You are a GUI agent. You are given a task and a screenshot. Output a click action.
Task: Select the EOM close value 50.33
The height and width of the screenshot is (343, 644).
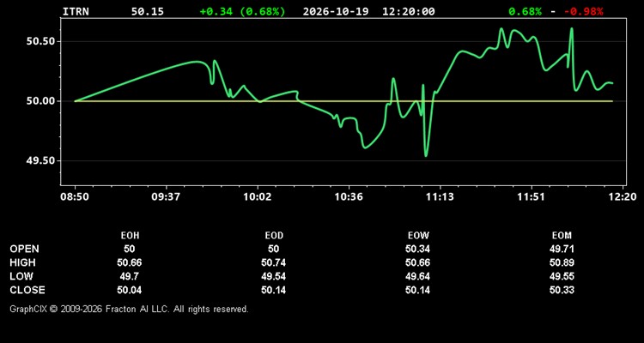click(562, 290)
